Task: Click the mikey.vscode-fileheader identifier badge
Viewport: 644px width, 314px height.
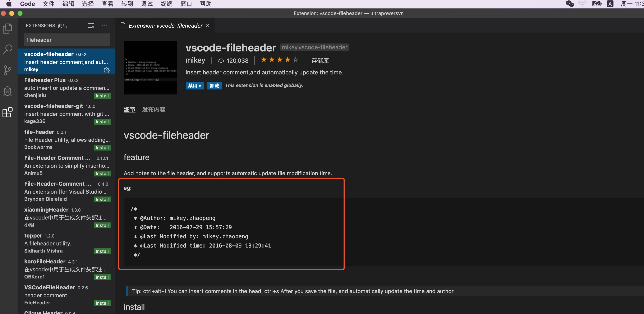Action: tap(314, 47)
